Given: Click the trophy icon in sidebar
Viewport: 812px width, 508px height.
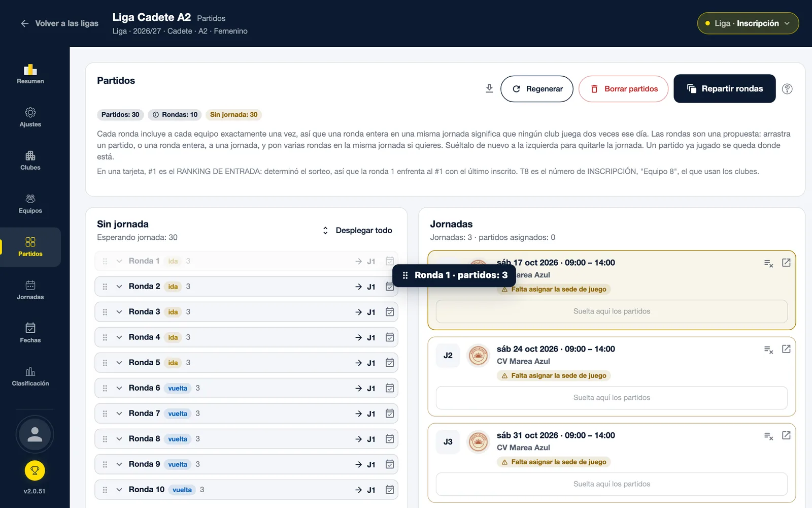Looking at the screenshot, I should coord(35,470).
